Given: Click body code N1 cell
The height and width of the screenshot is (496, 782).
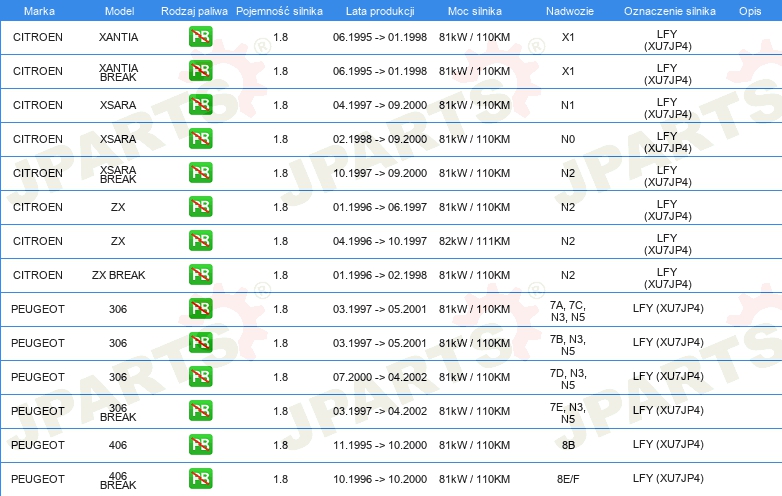Looking at the screenshot, I should [x=568, y=105].
